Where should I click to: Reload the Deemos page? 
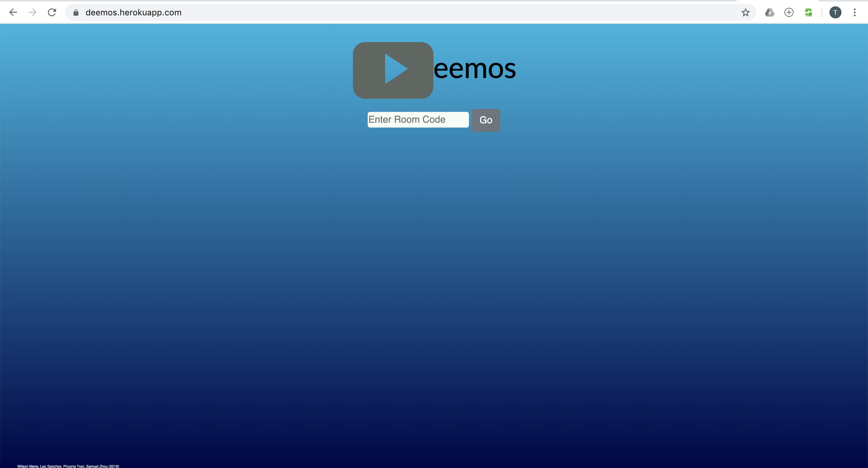click(52, 12)
